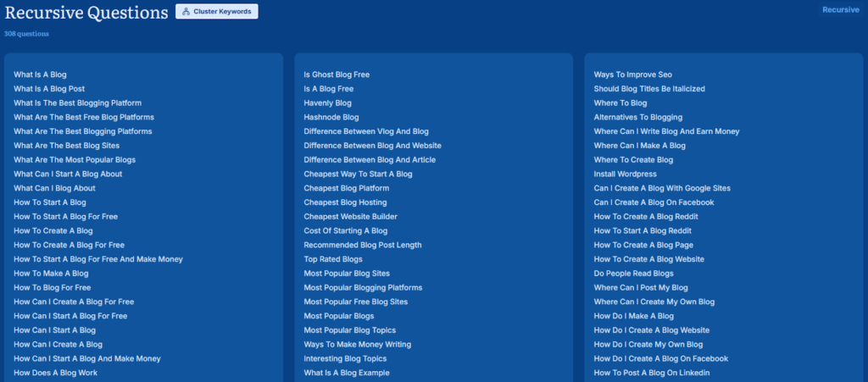Open 'Is Ghost Blog Free' question

coord(337,75)
